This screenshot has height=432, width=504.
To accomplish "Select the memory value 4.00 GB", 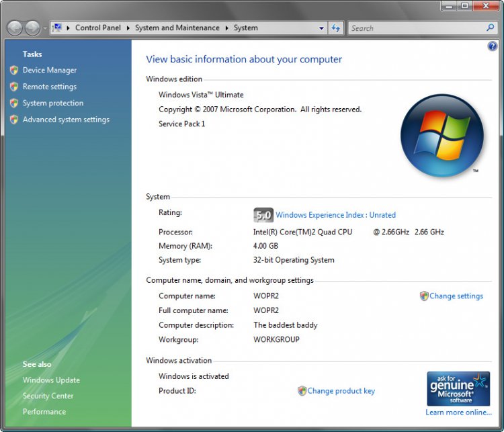I will (265, 246).
